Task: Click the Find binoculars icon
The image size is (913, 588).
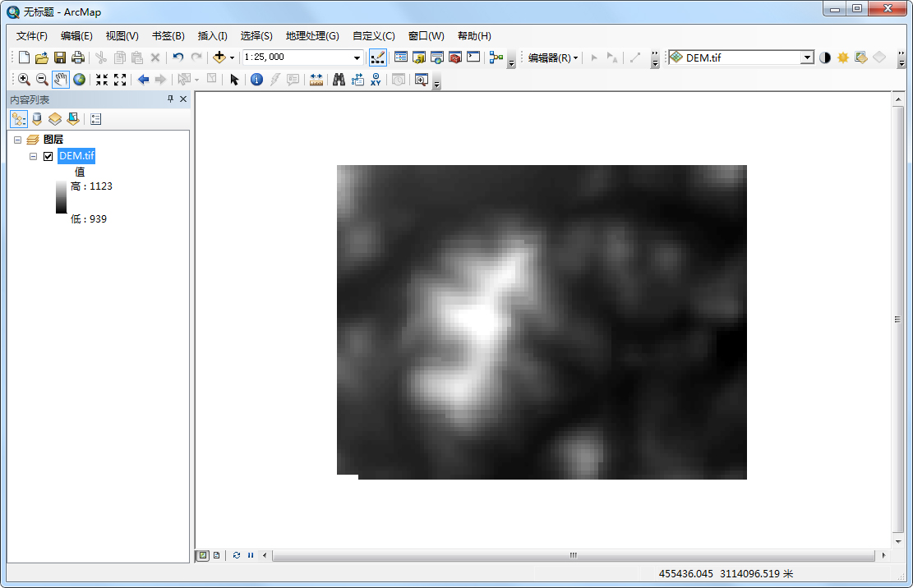Action: pos(339,79)
